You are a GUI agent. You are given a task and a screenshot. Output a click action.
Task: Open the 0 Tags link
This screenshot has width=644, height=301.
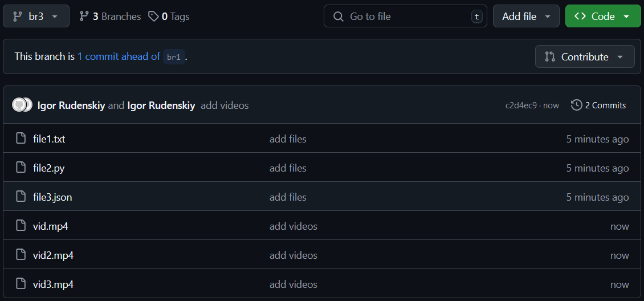[x=169, y=17]
